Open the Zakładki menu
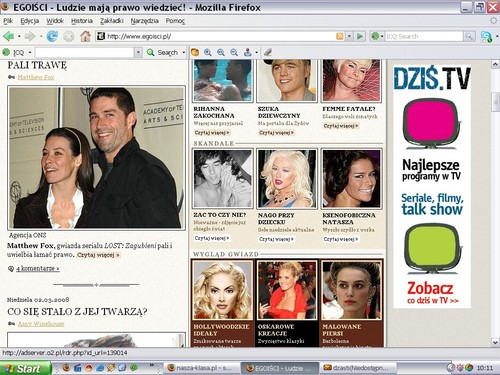Image resolution: width=500 pixels, height=375 pixels. (x=112, y=21)
